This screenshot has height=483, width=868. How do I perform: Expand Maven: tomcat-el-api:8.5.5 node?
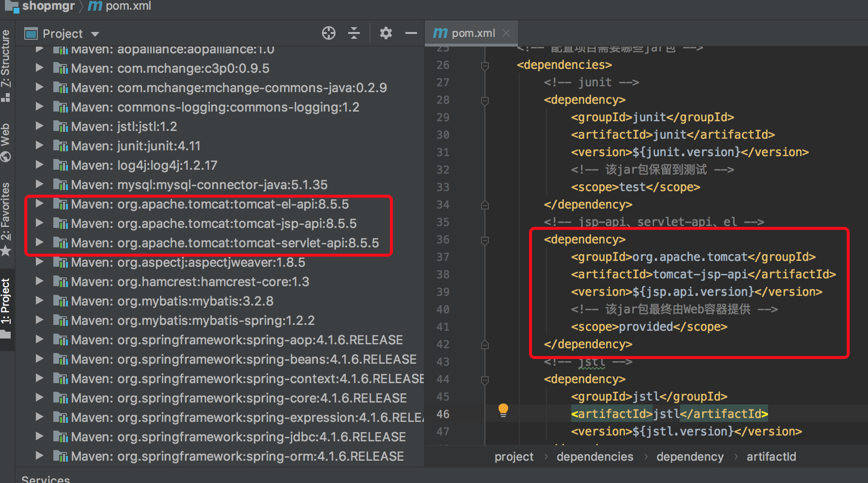(40, 204)
